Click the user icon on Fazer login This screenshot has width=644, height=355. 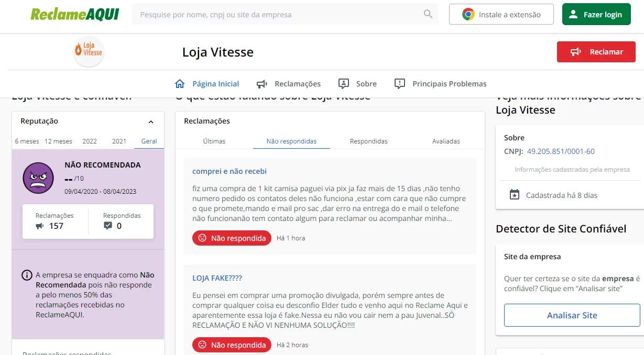[x=573, y=15]
